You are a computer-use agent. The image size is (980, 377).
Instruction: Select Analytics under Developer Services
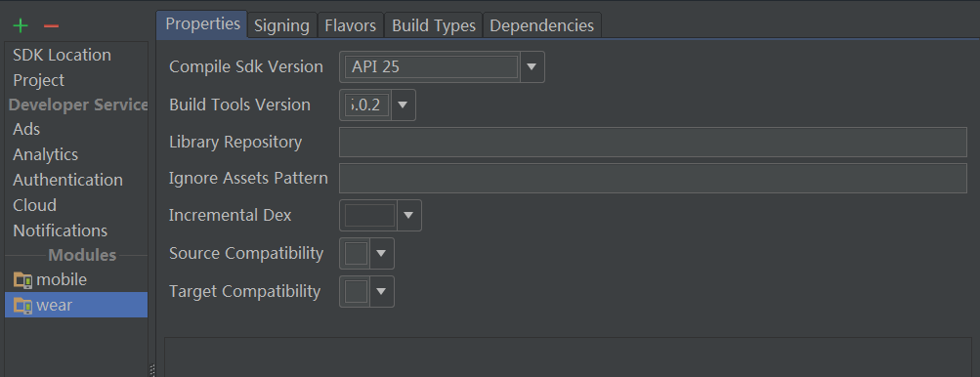click(46, 154)
